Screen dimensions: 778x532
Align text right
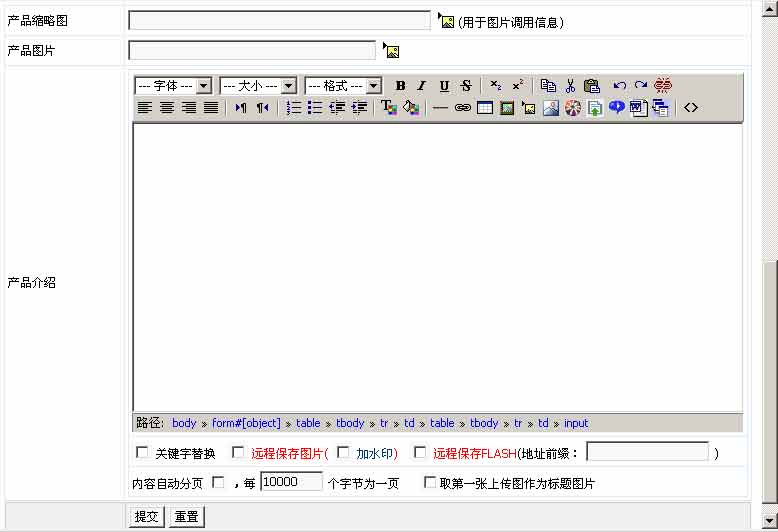[x=189, y=107]
